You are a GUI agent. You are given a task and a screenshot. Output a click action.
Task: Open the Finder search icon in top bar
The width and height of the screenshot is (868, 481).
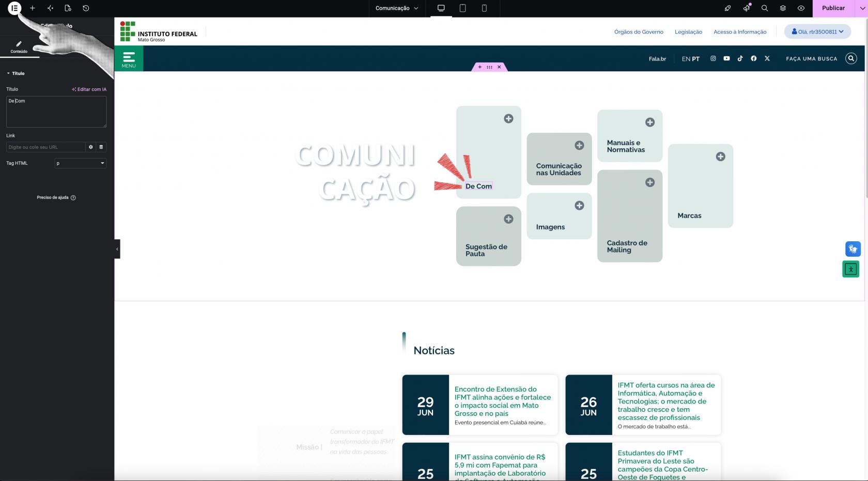(x=765, y=8)
